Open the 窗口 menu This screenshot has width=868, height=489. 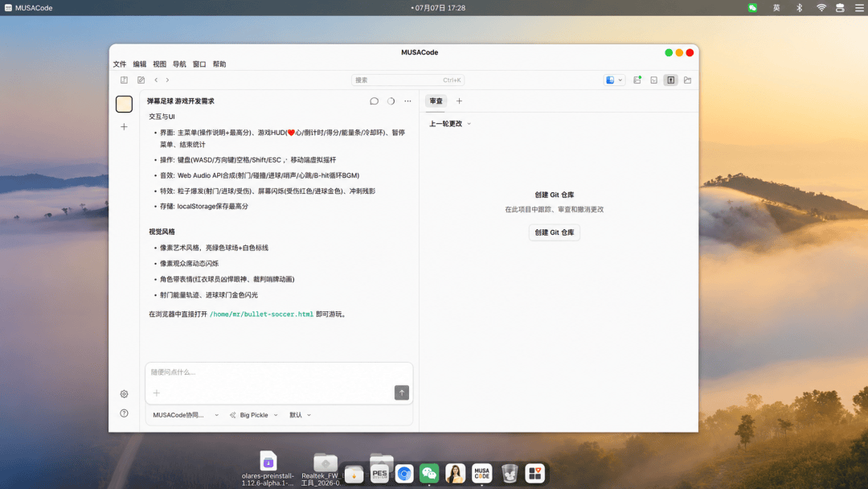[199, 64]
